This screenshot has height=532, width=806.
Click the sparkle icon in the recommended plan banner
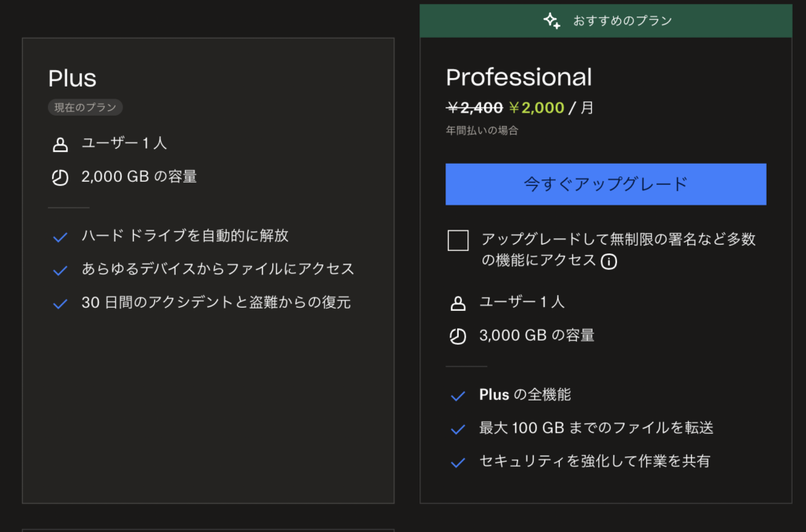552,21
